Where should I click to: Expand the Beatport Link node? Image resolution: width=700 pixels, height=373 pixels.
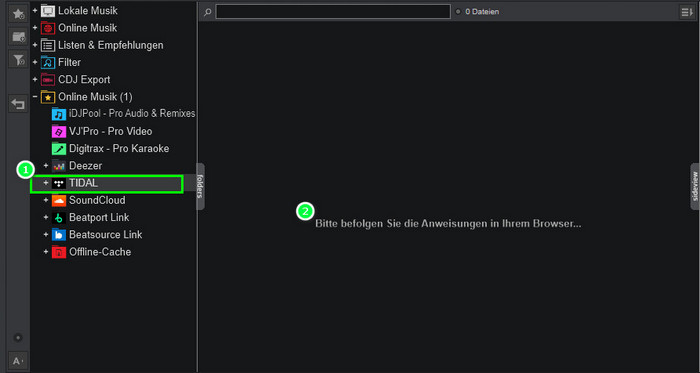coord(46,217)
